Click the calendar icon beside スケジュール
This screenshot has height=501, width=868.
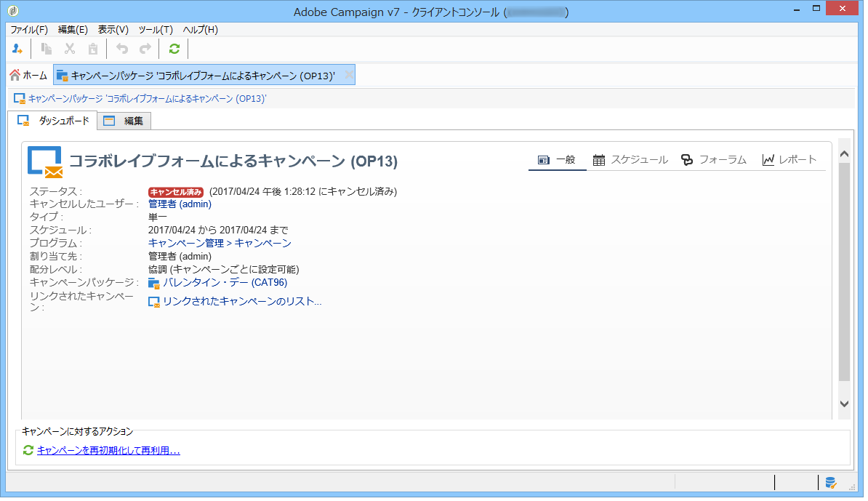(x=599, y=160)
